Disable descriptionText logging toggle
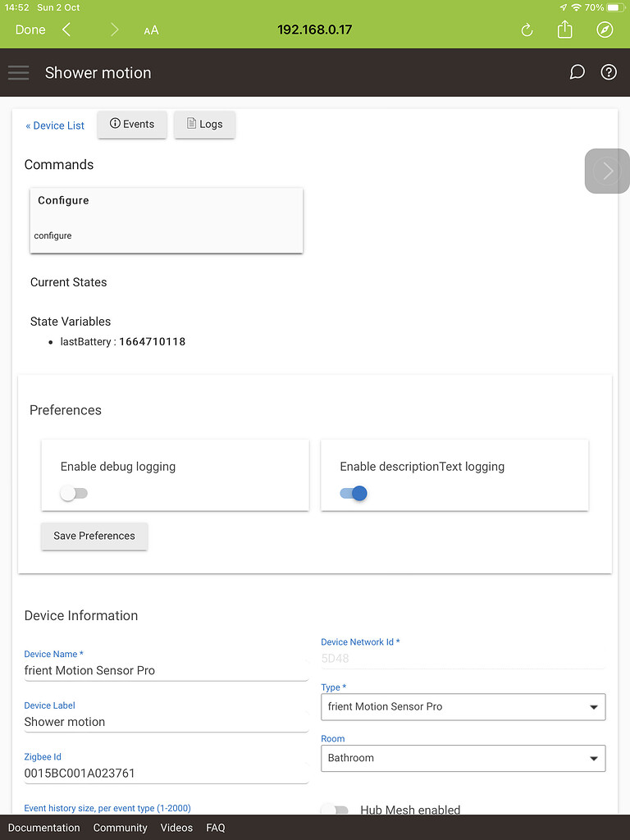Viewport: 630px width, 840px height. pyautogui.click(x=354, y=493)
